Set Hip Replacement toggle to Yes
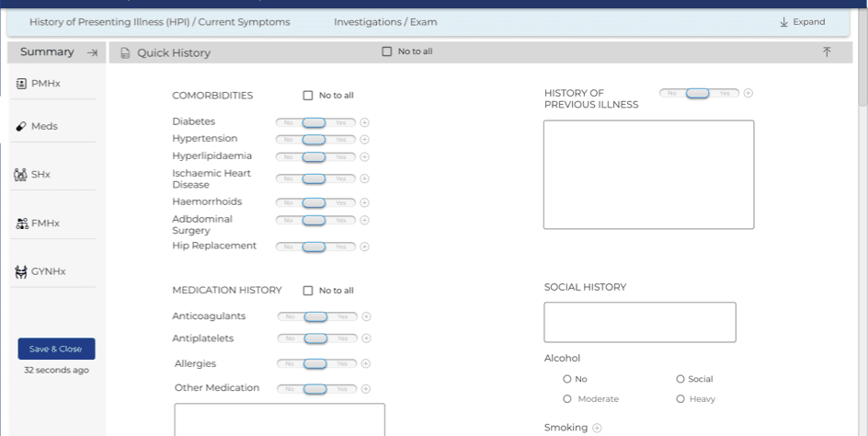The image size is (868, 436). (x=341, y=247)
